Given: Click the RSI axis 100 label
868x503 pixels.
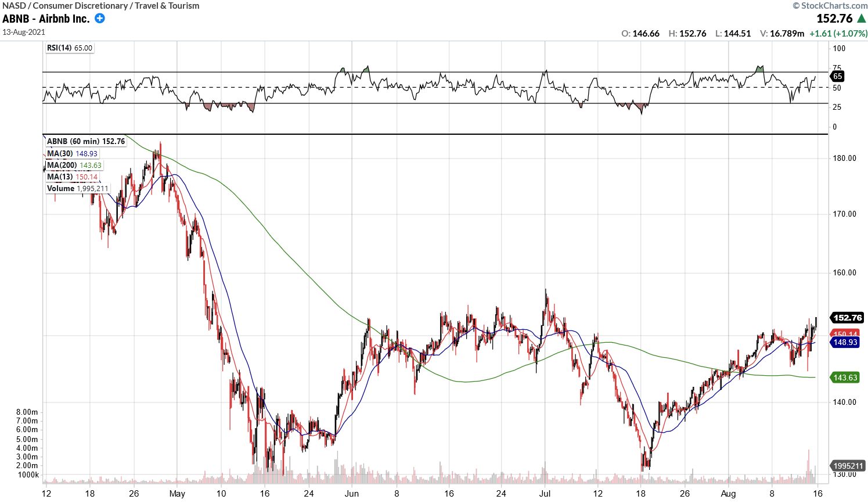Looking at the screenshot, I should pos(839,49).
